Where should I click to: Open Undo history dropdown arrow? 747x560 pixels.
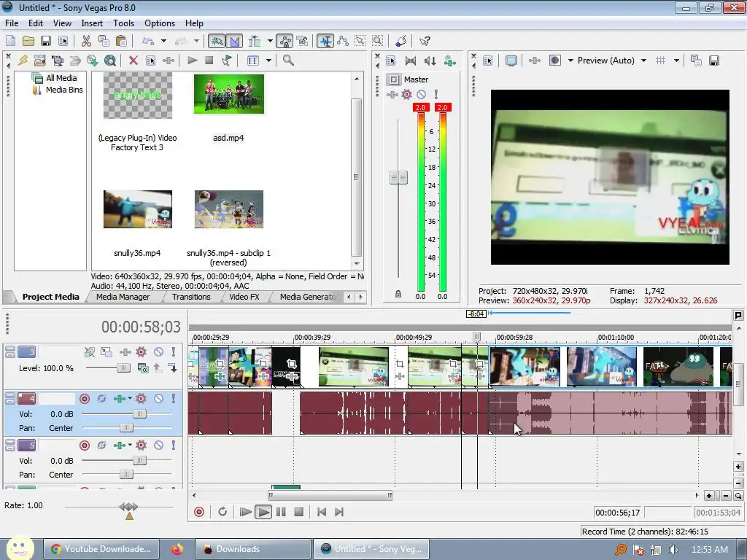163,41
